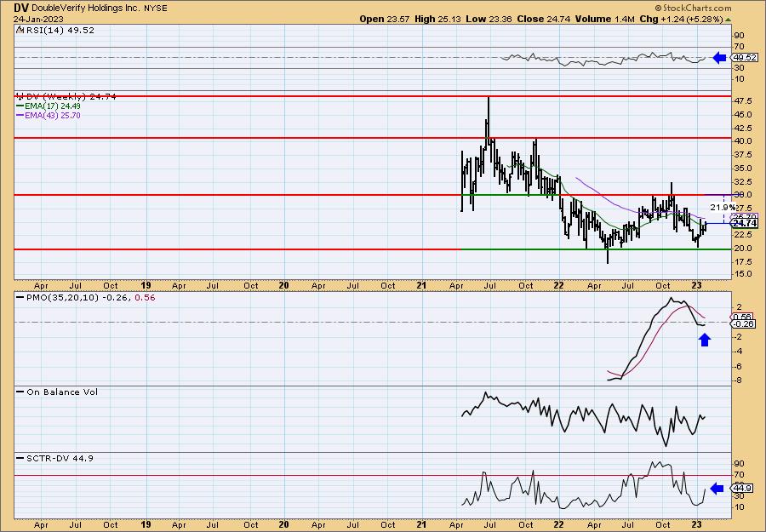Screen dimensions: 766x532
Task: Click the SCTR-DV 44.9 panel label
Action: click(60, 458)
